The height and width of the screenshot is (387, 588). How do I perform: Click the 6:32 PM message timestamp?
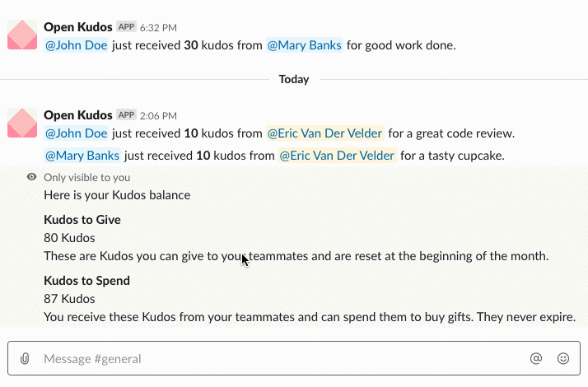pos(158,28)
